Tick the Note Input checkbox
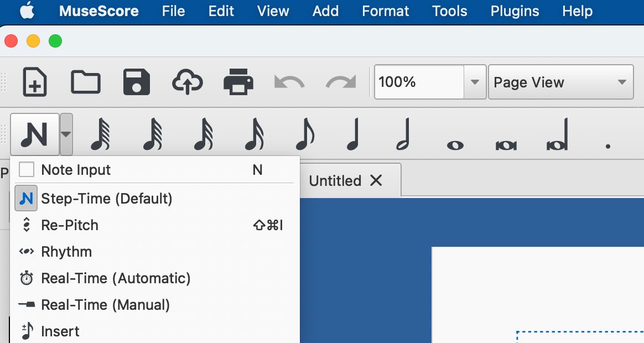Image resolution: width=644 pixels, height=343 pixels. click(27, 169)
